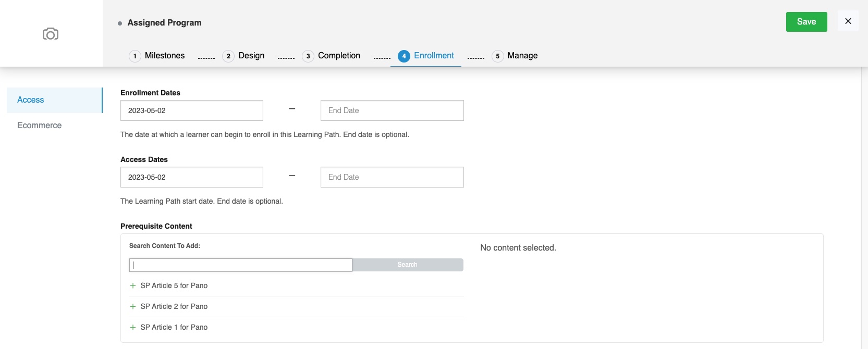The image size is (868, 349).
Task: Click the camera image upload icon
Action: (51, 34)
